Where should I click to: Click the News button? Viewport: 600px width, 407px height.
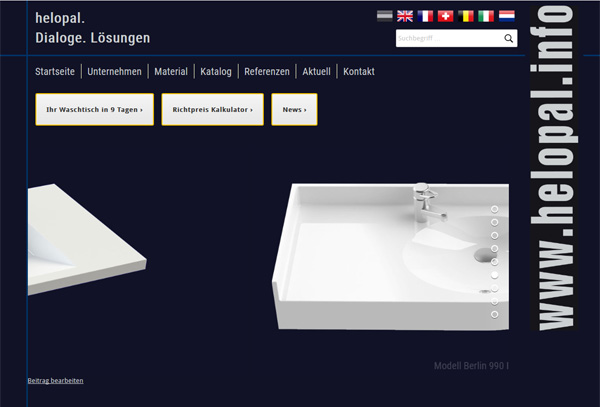click(x=294, y=109)
